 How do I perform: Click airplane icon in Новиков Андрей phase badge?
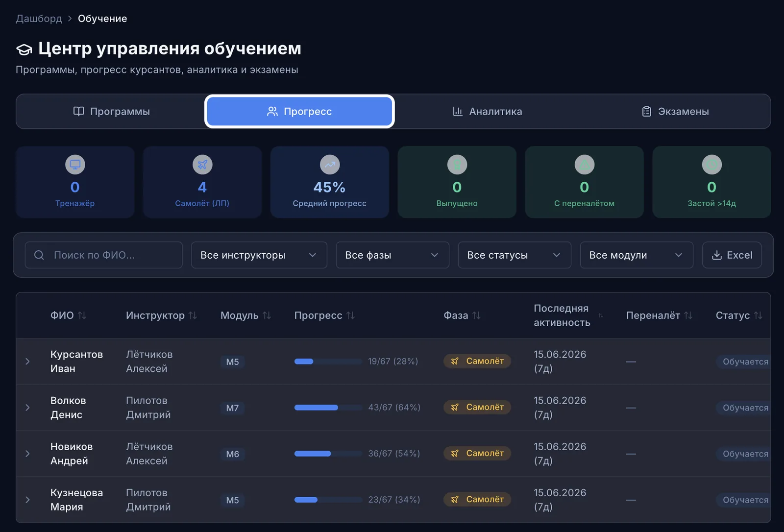coord(455,453)
